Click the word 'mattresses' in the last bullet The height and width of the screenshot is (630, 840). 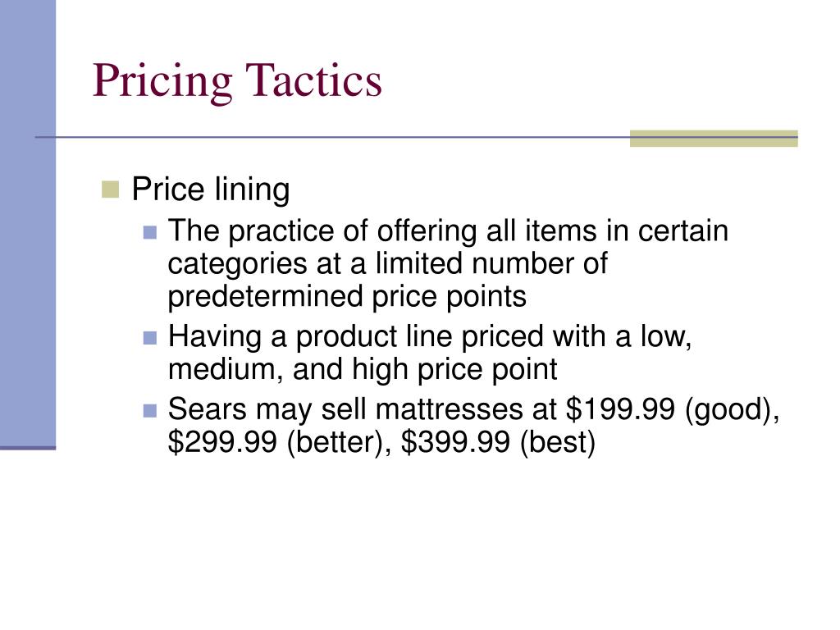click(450, 409)
